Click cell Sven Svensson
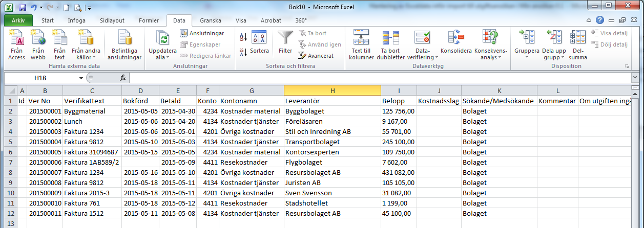The height and width of the screenshot is (228, 644). (x=332, y=193)
